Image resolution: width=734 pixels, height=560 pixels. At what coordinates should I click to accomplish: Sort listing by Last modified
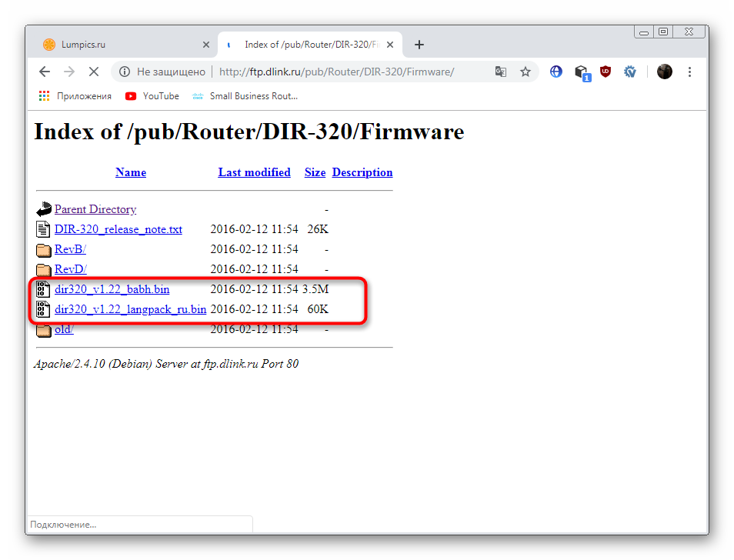pos(254,172)
